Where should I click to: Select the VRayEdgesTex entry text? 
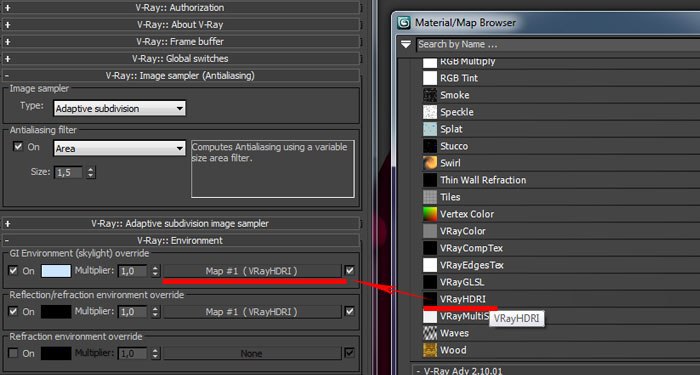pos(472,265)
